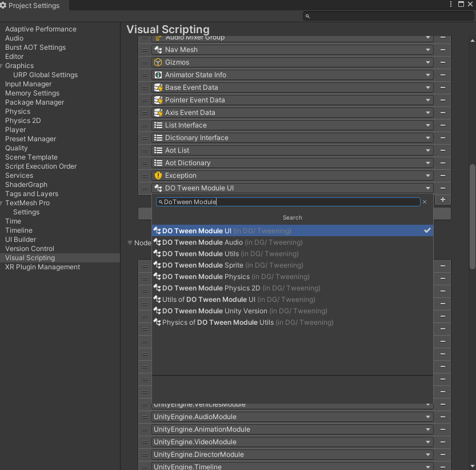This screenshot has width=476, height=470.
Task: Click the checkmark on DO Tween Module UI
Action: point(427,230)
